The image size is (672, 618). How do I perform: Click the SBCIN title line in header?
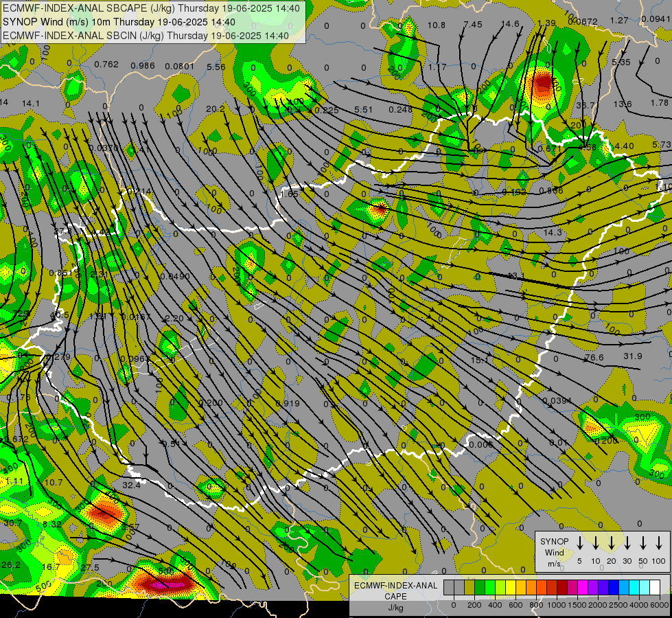[146, 36]
